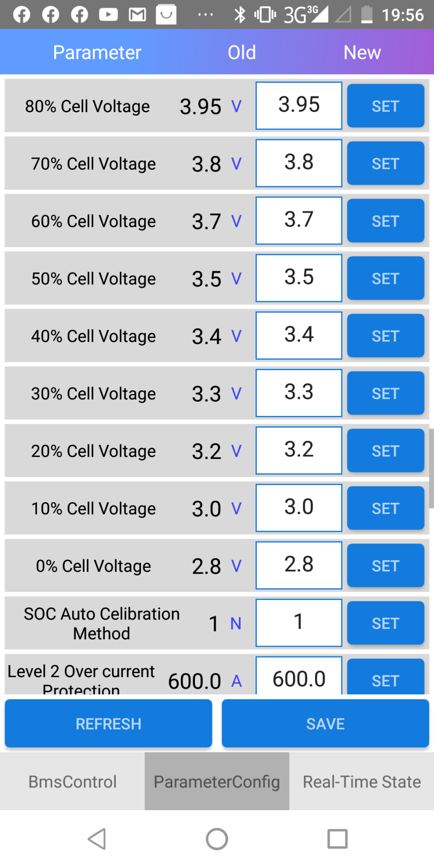The image size is (434, 868).
Task: Edit the 10% Cell Voltage new value field
Action: [x=299, y=507]
